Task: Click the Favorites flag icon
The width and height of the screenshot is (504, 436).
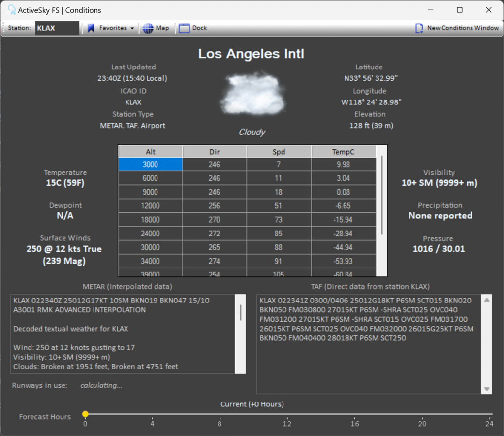Action: [91, 28]
